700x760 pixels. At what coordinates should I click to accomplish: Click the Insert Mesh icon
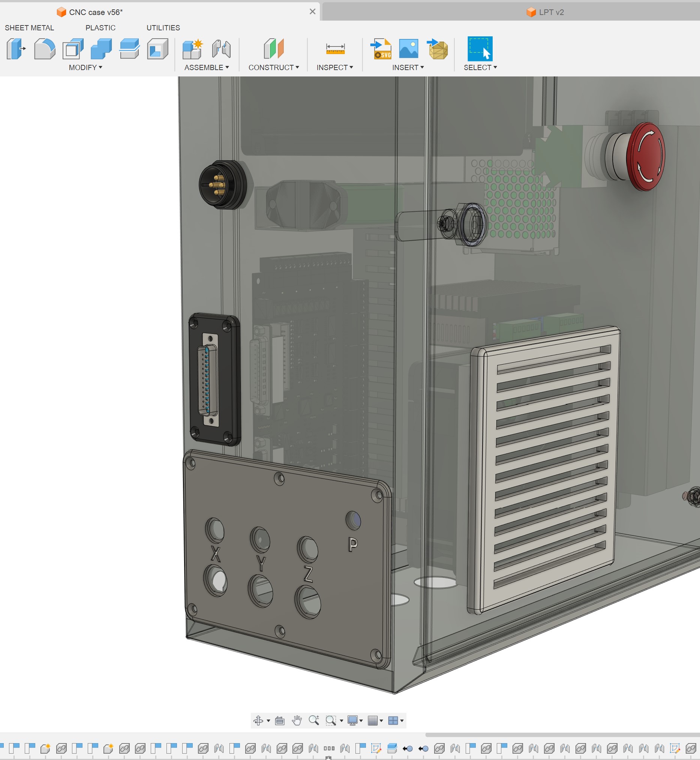coord(438,49)
